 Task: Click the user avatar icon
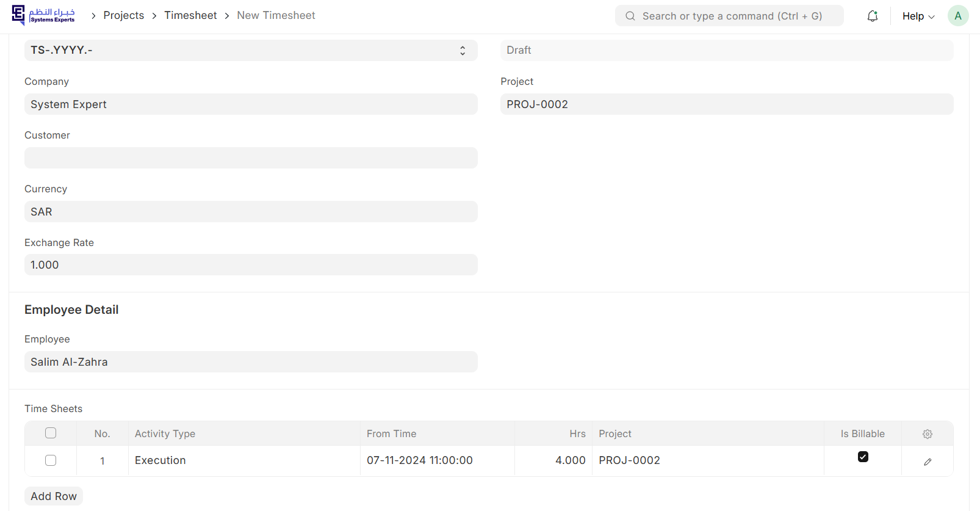click(x=957, y=16)
